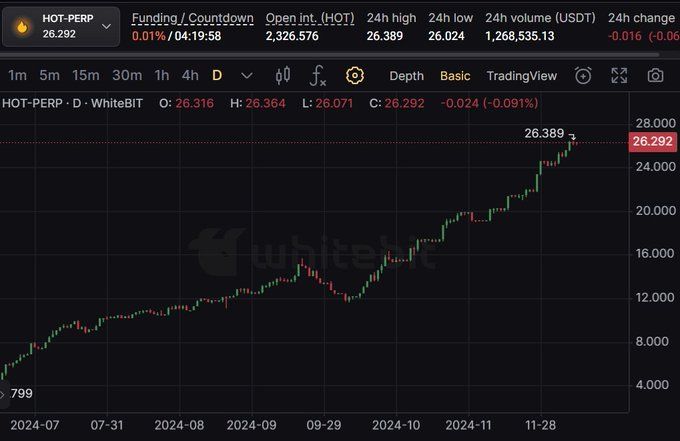680x441 pixels.
Task: Click the open value O: 26.316
Action: coord(186,103)
